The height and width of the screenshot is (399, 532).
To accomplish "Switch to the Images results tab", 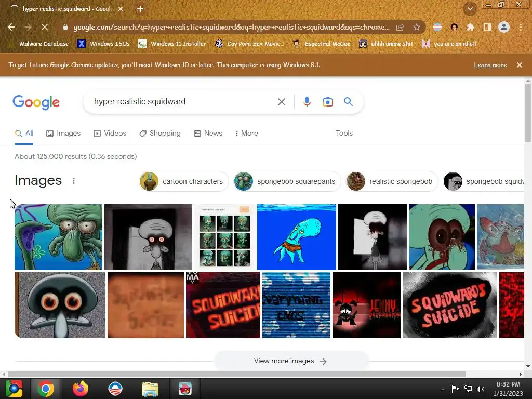I will click(63, 134).
